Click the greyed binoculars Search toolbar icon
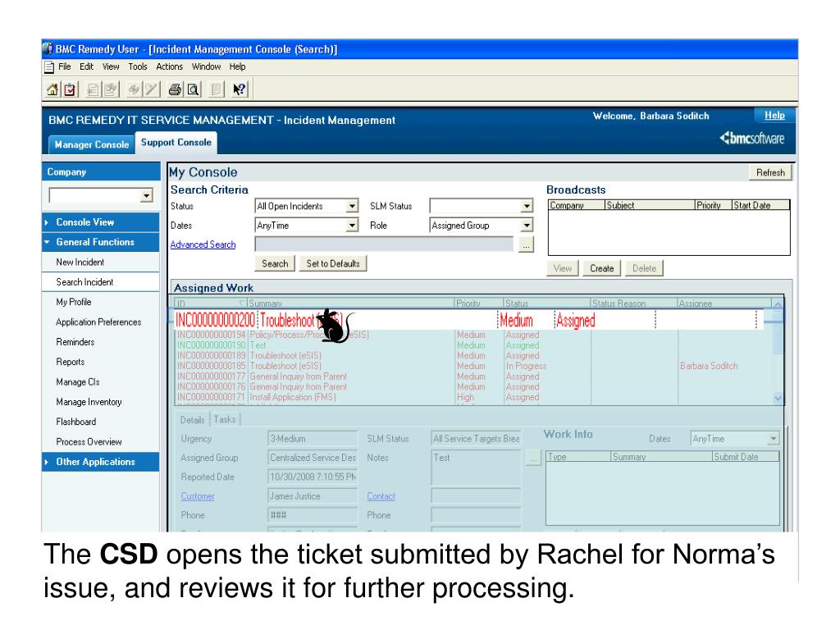 tap(134, 89)
